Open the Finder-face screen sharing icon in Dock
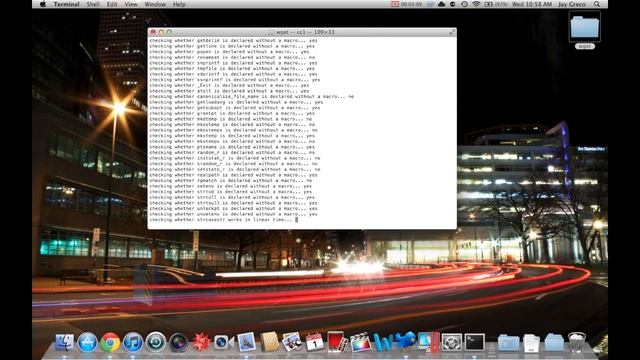The image size is (640, 360). (x=429, y=342)
